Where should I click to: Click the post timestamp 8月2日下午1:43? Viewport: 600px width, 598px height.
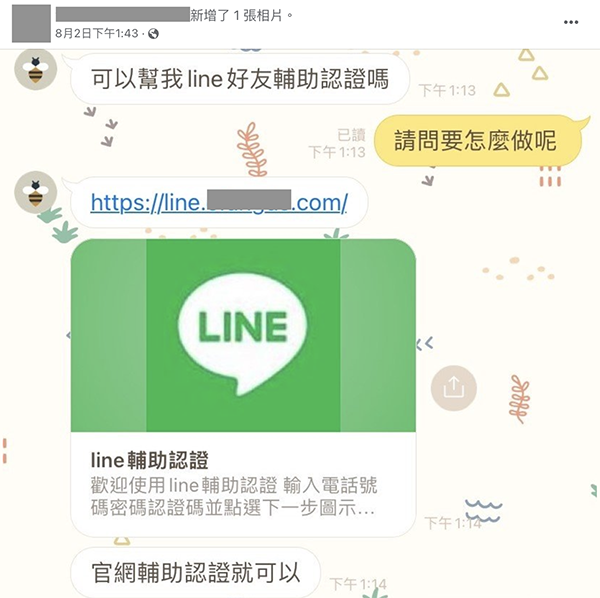(96, 34)
